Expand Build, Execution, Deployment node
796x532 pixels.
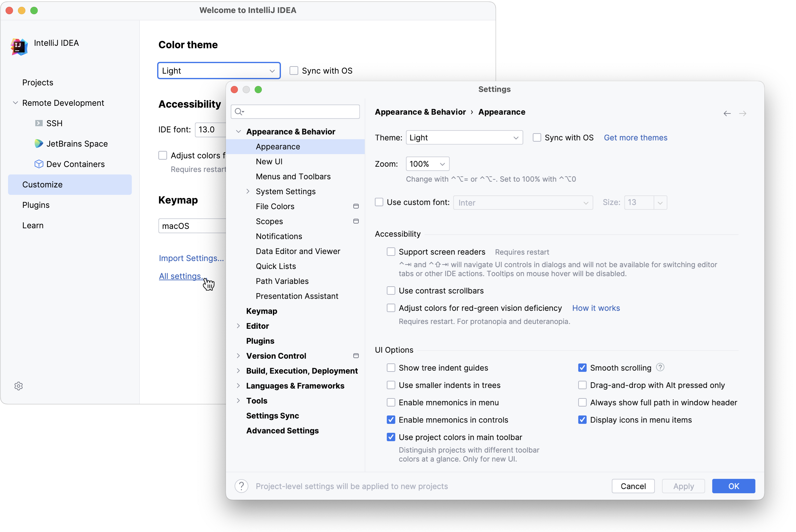click(x=238, y=371)
